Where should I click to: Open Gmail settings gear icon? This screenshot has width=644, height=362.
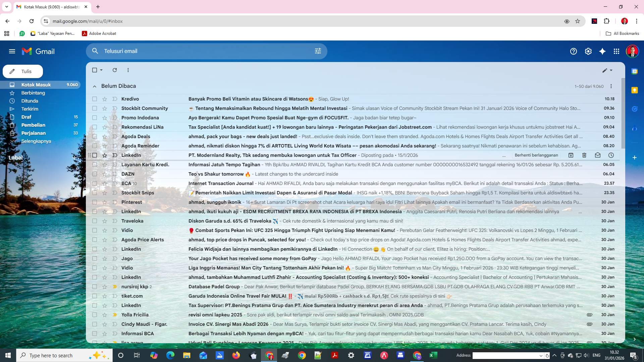(x=588, y=51)
